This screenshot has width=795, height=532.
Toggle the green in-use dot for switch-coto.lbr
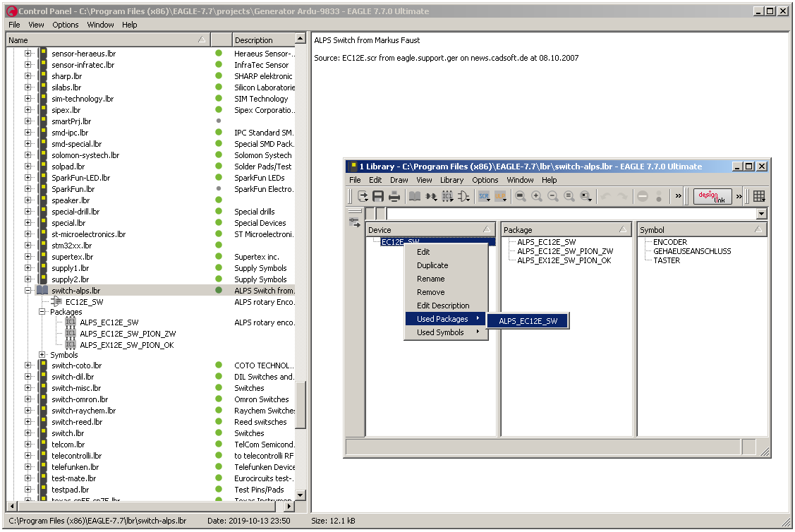(219, 365)
